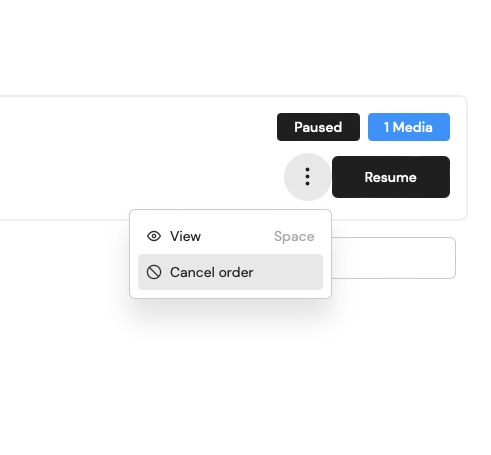Click the highlighted Cancel order row
This screenshot has width=491, height=455.
pyautogui.click(x=230, y=272)
